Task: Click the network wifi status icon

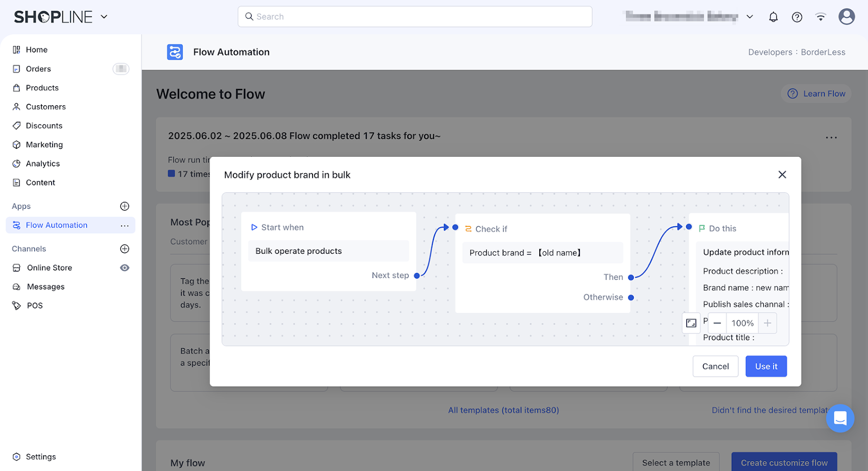Action: point(821,17)
